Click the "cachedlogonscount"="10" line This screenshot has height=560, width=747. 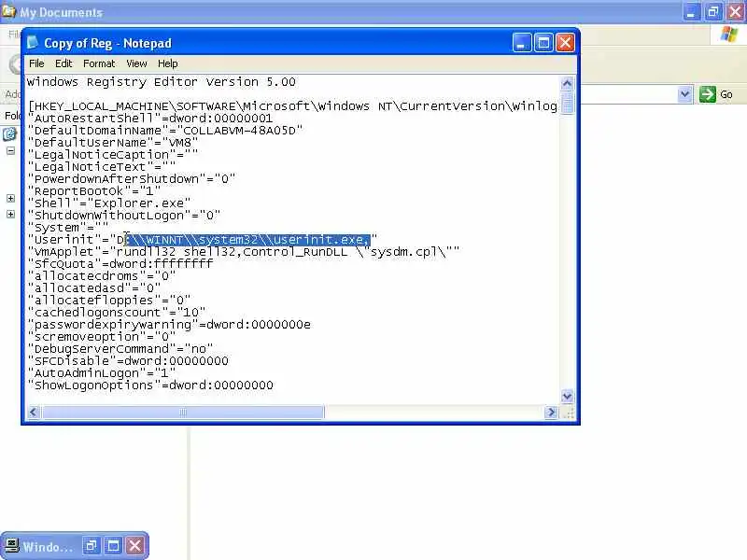point(117,313)
